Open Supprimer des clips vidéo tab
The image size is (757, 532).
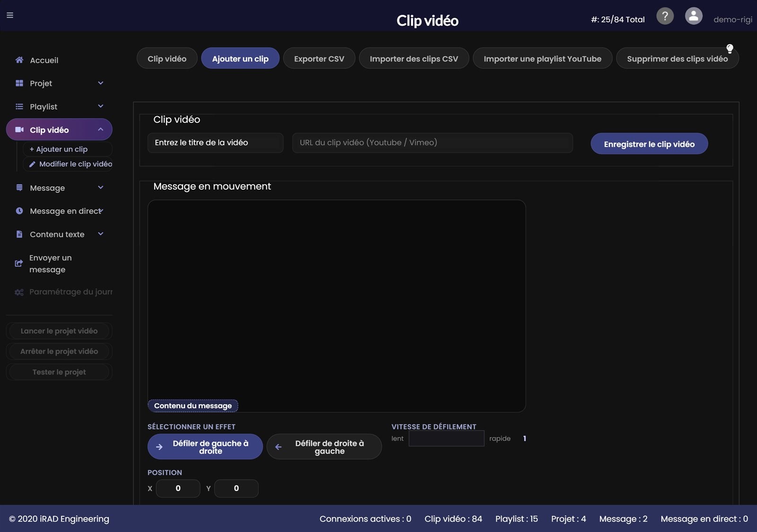coord(678,59)
